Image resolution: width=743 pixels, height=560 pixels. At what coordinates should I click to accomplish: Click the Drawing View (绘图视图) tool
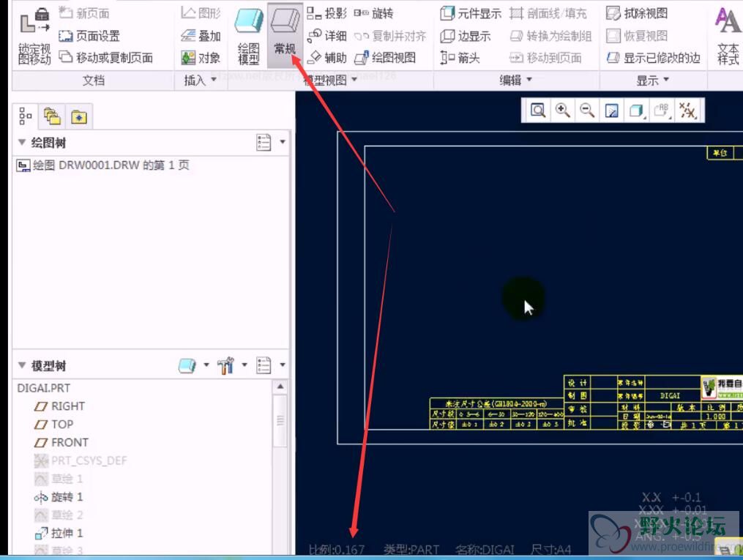pyautogui.click(x=385, y=58)
